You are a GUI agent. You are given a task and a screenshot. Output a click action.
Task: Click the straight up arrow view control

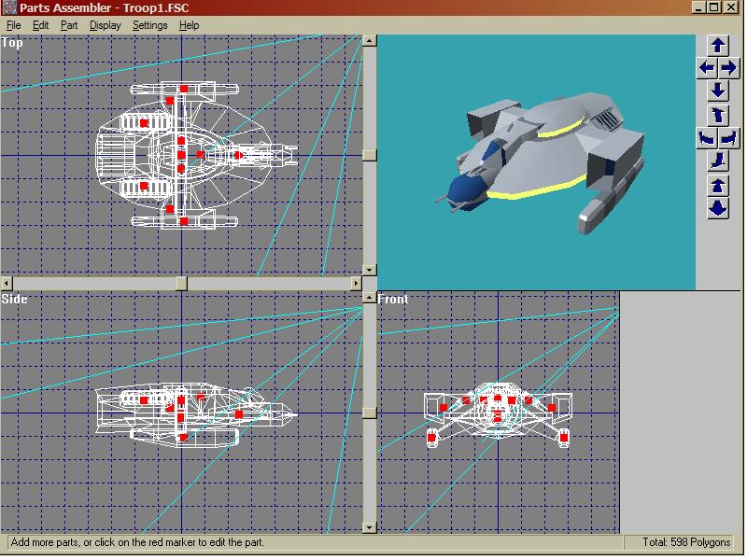pyautogui.click(x=717, y=45)
